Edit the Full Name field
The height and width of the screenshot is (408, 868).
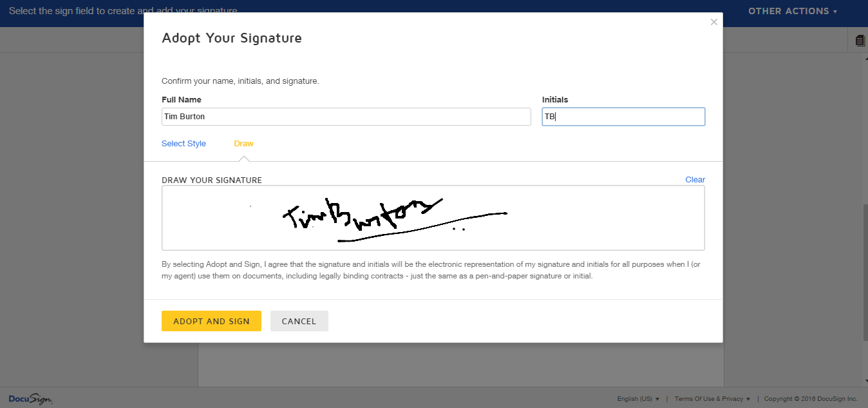[x=346, y=117]
